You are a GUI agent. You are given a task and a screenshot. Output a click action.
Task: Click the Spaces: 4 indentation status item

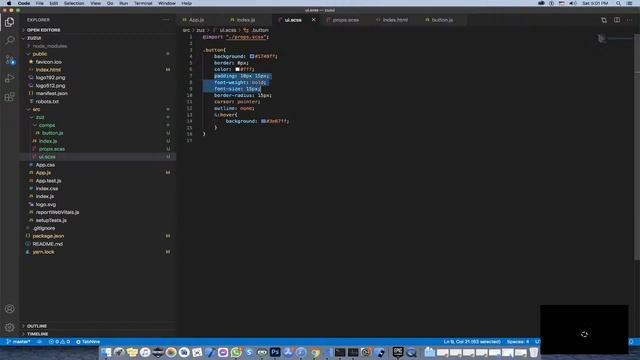coord(518,342)
